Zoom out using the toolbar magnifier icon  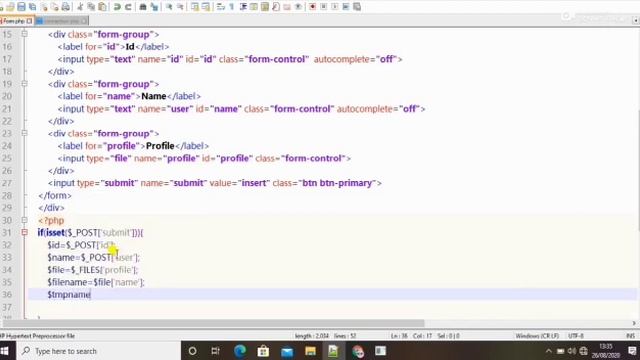point(180,7)
